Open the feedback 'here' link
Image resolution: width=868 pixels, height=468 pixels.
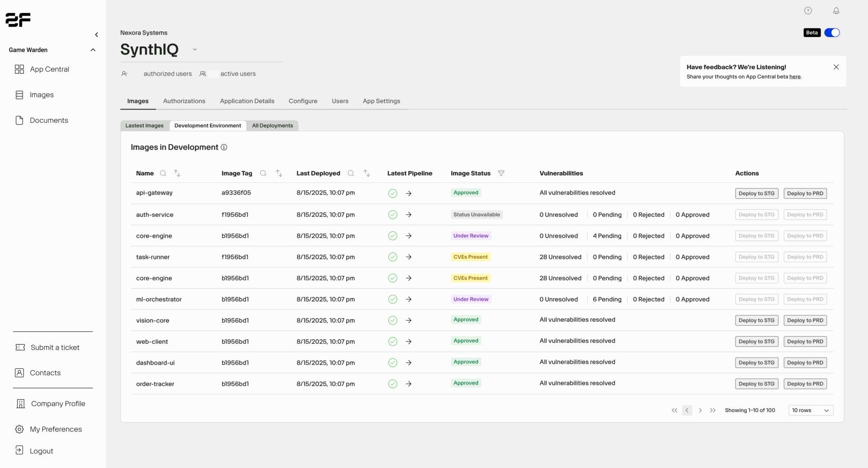[x=795, y=77]
